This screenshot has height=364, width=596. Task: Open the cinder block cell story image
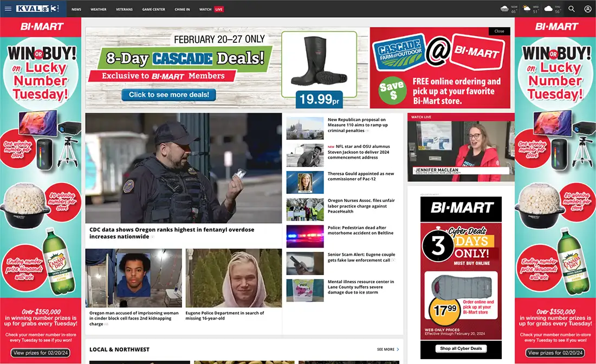134,278
